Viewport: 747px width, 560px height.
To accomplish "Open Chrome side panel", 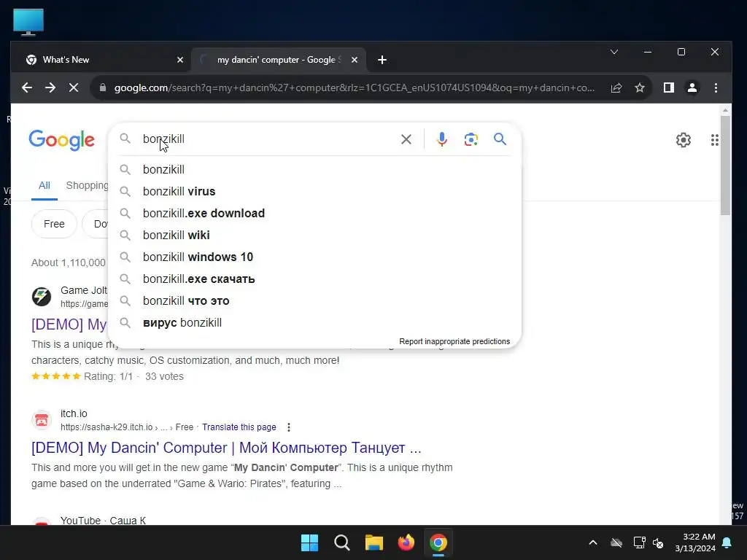I will tap(669, 87).
